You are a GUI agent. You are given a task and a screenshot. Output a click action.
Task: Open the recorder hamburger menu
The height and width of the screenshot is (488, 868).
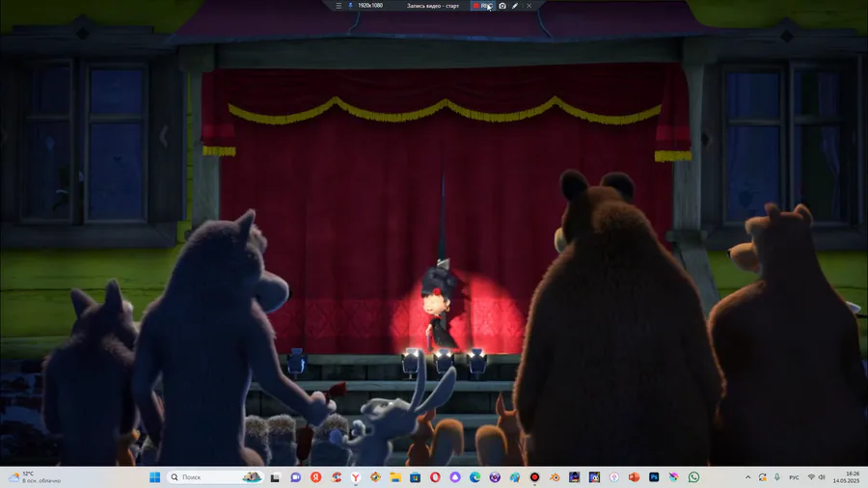click(x=339, y=6)
